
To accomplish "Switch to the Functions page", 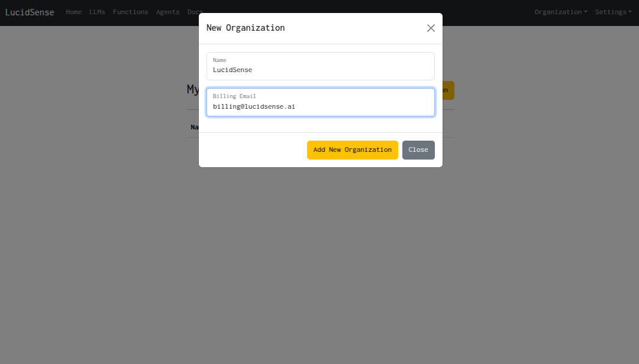I will tap(130, 12).
